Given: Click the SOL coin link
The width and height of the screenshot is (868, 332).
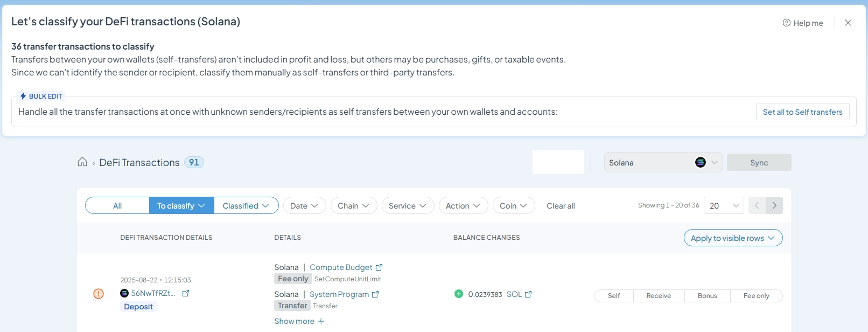Looking at the screenshot, I should 514,294.
